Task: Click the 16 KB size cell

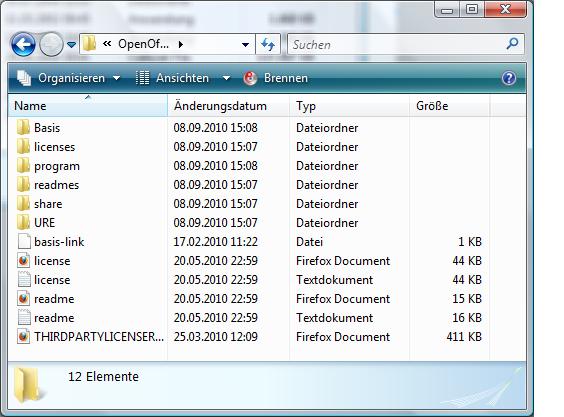Action: click(467, 318)
